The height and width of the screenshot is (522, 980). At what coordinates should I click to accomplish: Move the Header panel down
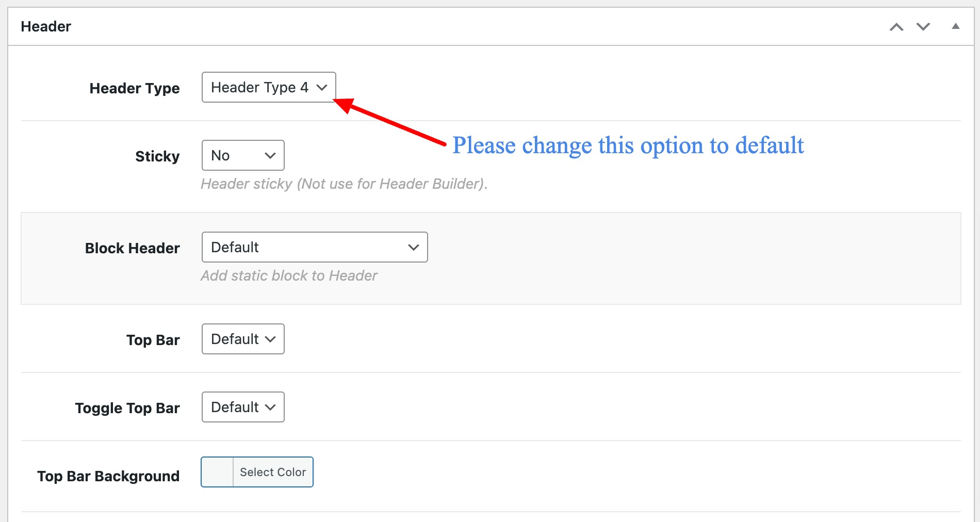923,27
